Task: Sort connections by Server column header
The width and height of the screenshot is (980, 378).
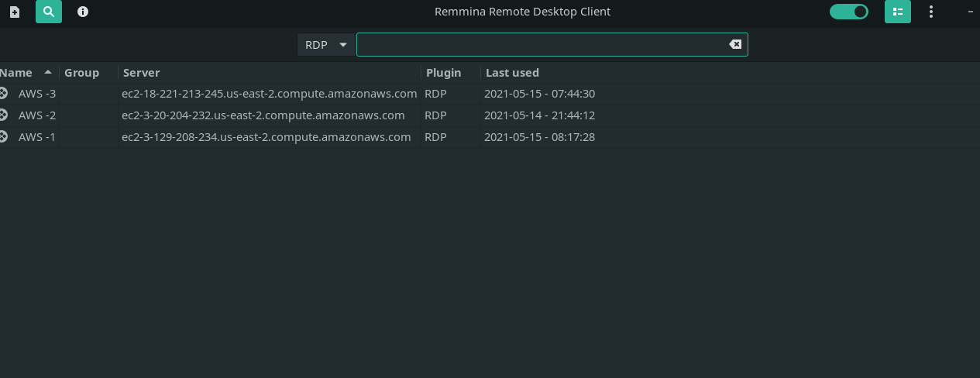Action: pos(142,73)
